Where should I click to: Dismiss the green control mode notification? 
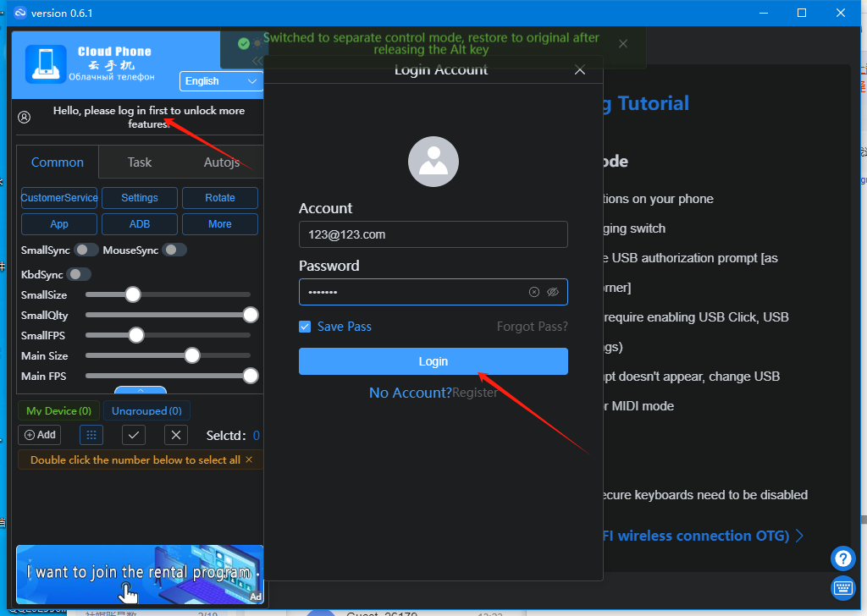(x=623, y=44)
